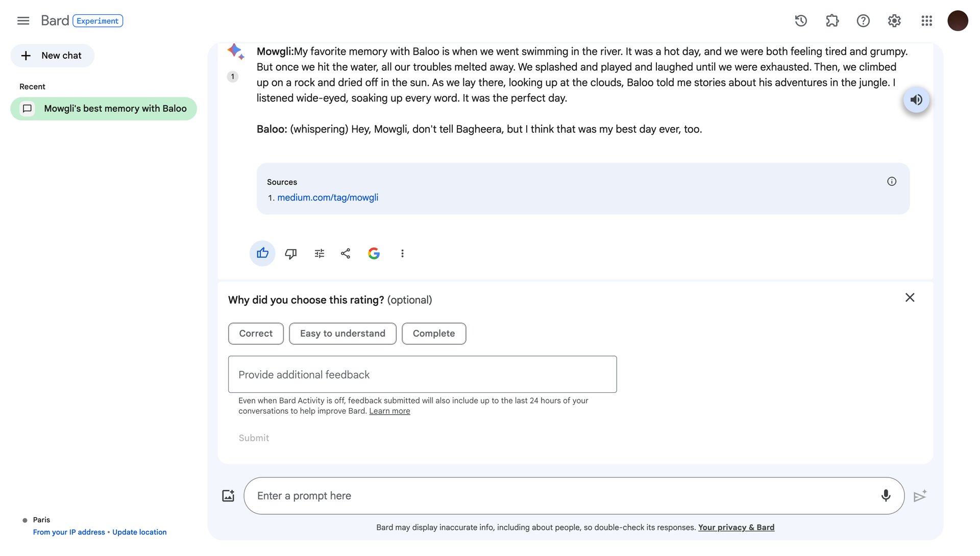Image resolution: width=980 pixels, height=556 pixels.
Task: Open the three-dot more options menu
Action: pos(402,254)
